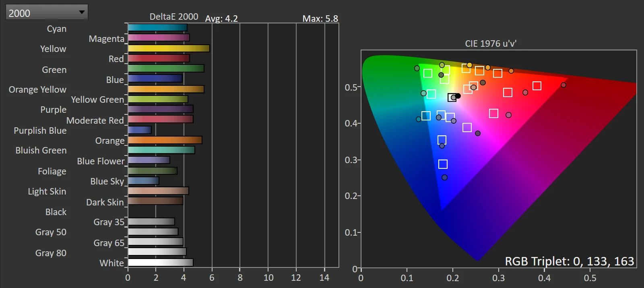This screenshot has height=288, width=644.
Task: Click the white point target square
Action: (x=452, y=97)
